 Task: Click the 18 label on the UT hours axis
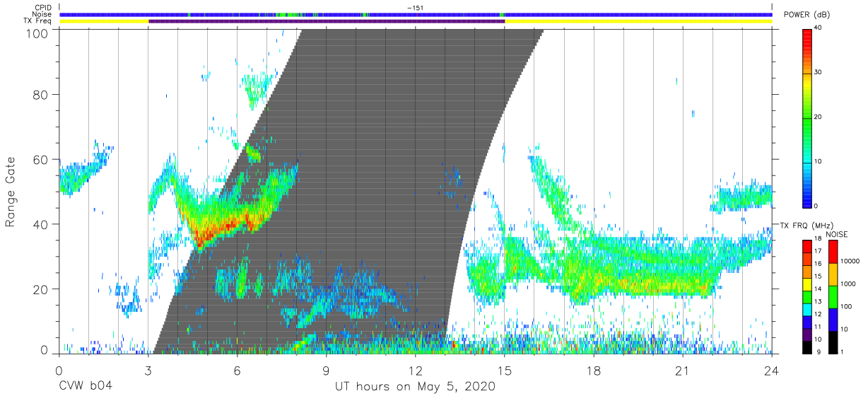594,370
